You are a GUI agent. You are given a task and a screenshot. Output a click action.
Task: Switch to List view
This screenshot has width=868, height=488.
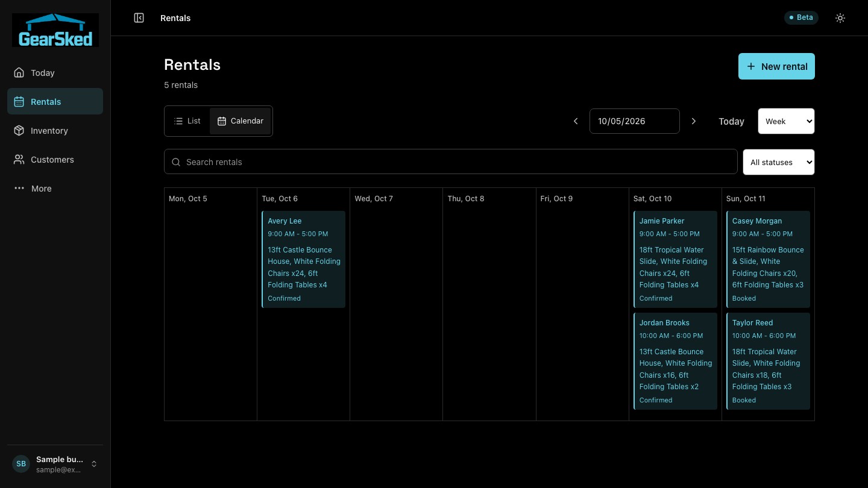coord(187,121)
